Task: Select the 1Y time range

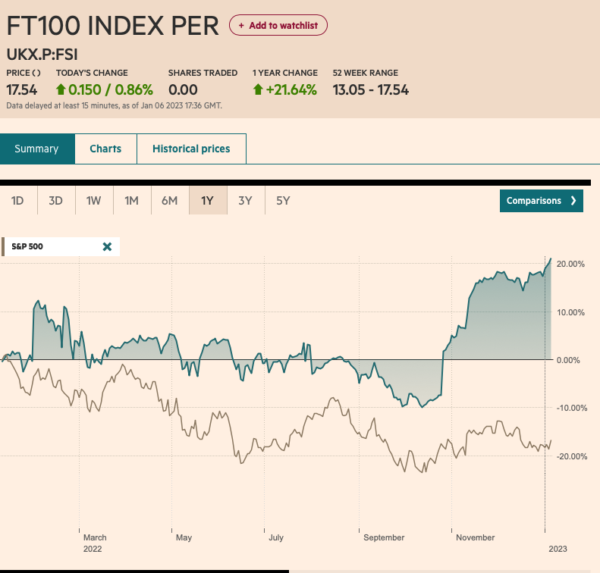Action: pyautogui.click(x=208, y=201)
